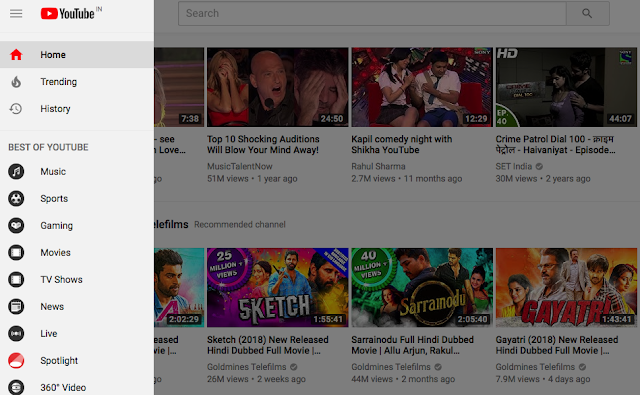Click the '30M views • 2 years ago' text
Screen dimensions: 640x395
pyautogui.click(x=543, y=179)
